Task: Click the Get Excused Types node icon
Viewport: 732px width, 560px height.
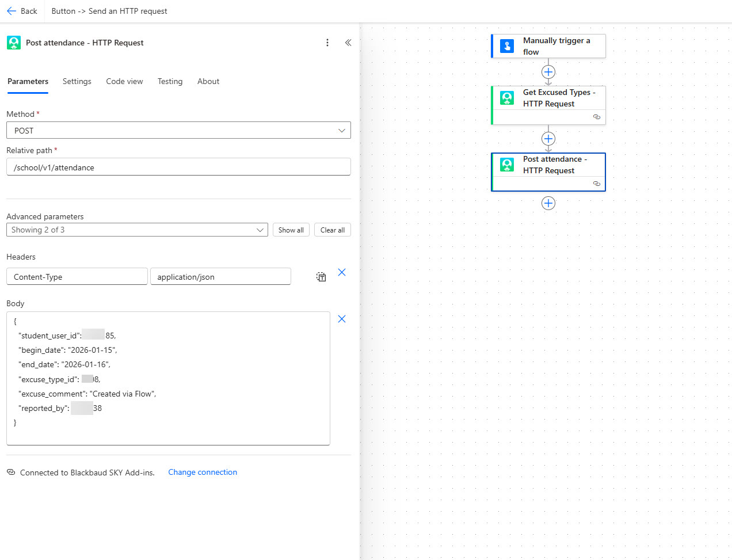Action: pos(507,98)
